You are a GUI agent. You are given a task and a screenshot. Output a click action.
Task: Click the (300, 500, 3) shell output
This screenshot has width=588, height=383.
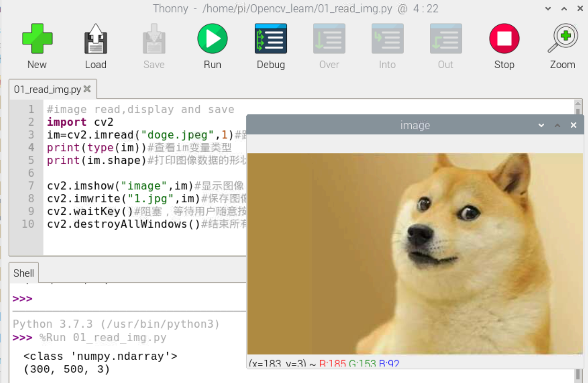[x=67, y=369]
